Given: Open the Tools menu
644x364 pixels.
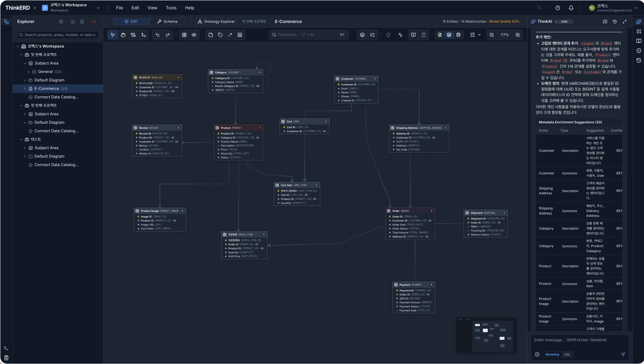Looking at the screenshot, I should [171, 8].
